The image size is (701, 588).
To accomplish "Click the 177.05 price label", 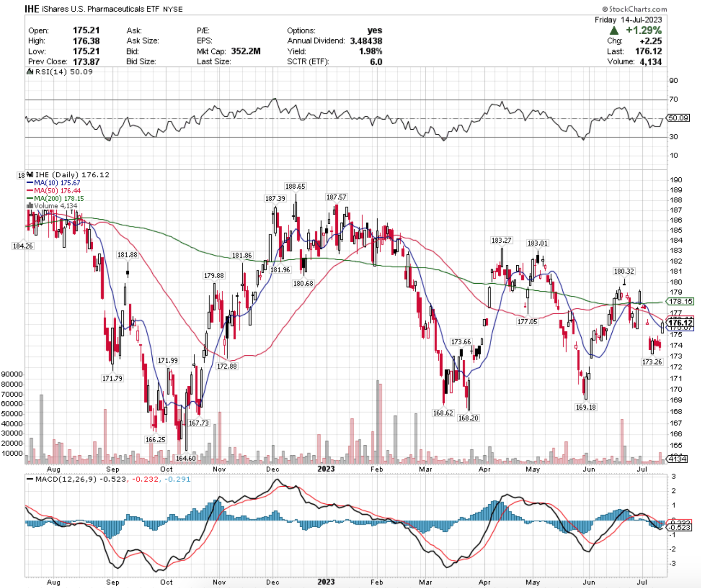I will tap(527, 321).
